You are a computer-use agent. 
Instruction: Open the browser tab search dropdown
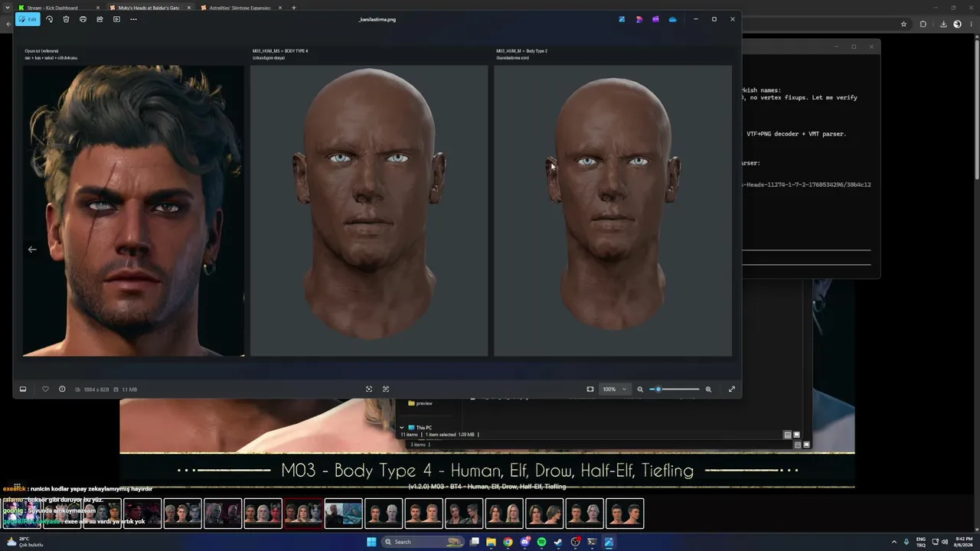8,8
